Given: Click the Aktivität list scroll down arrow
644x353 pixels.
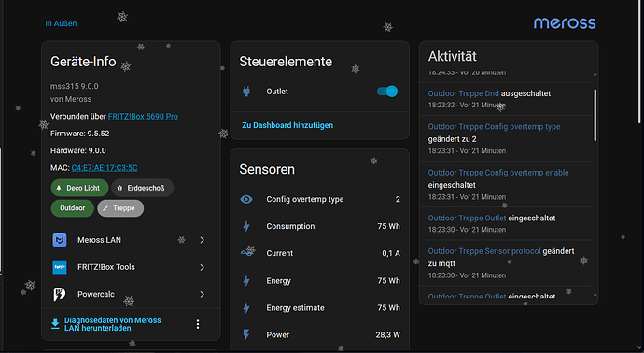Looking at the screenshot, I should click(595, 295).
